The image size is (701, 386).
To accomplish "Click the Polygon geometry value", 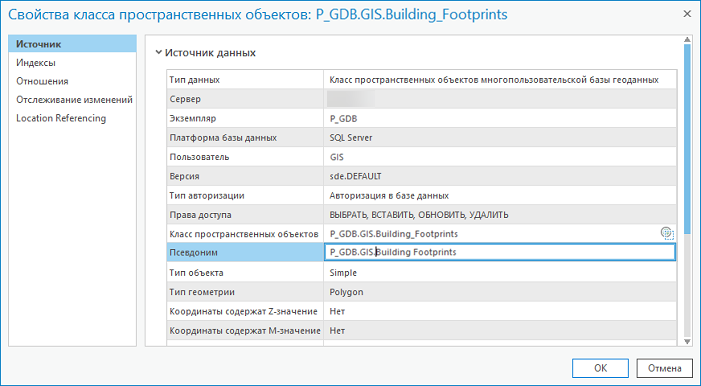I will point(346,292).
